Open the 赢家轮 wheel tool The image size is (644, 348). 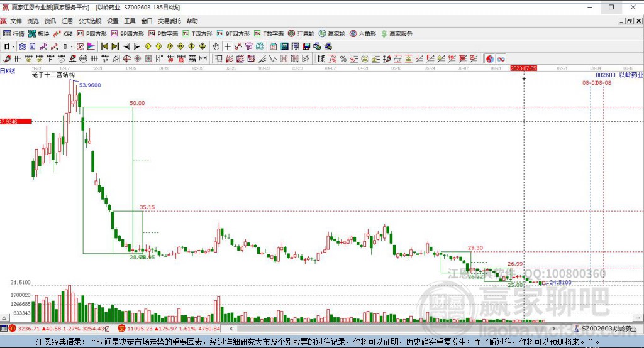pos(332,34)
